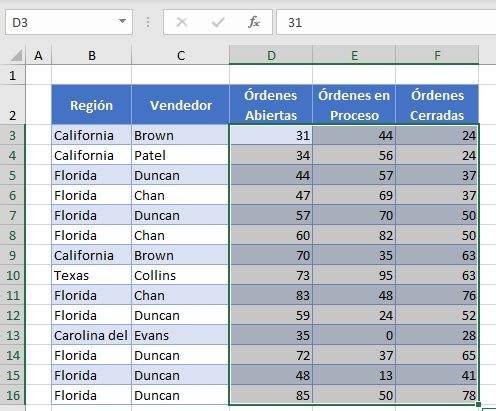Select the cell with value 95
The height and width of the screenshot is (411, 496).
tap(354, 275)
